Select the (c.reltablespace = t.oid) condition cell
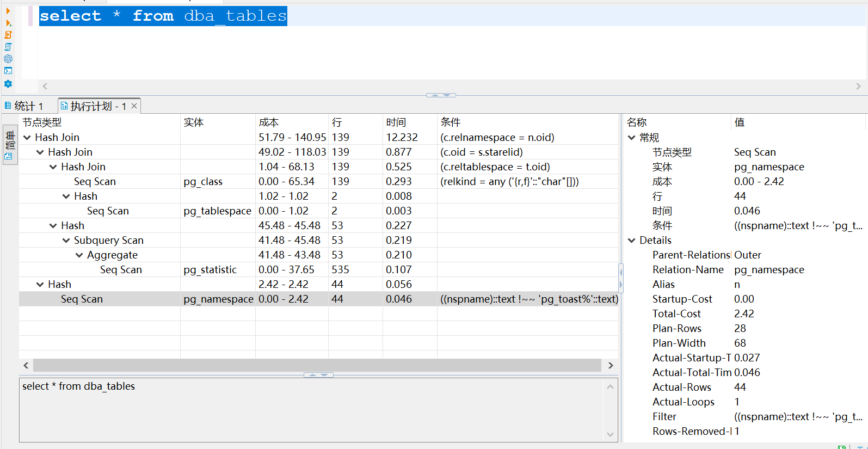 (x=528, y=167)
